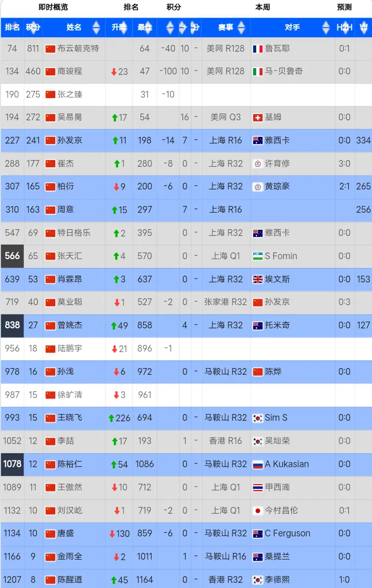The width and height of the screenshot is (372, 588).
Task: Open player 商竣程 name link
Action: pyautogui.click(x=70, y=71)
